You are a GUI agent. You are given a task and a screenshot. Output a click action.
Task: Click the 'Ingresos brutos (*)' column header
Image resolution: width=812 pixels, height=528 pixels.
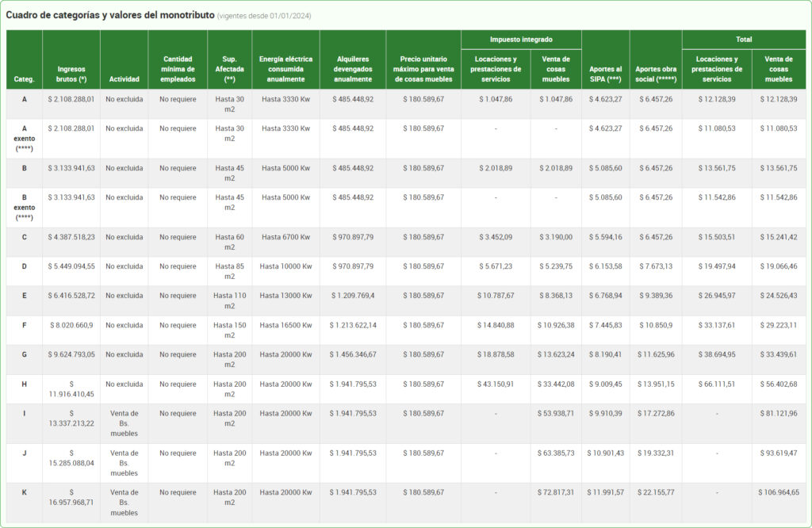click(x=71, y=74)
